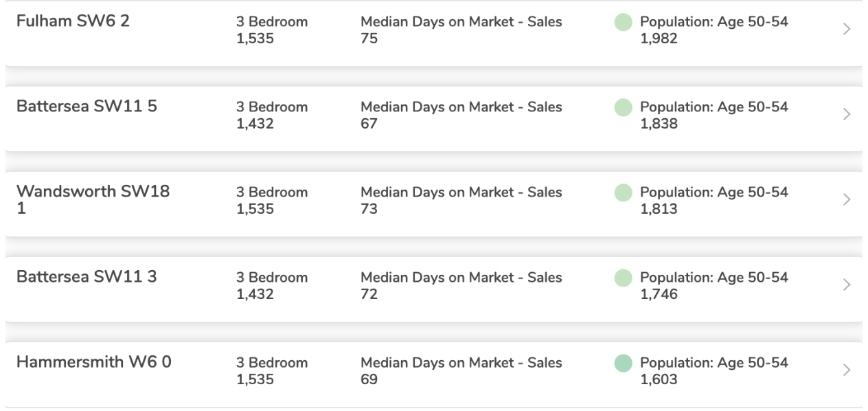Viewport: 868px width, 411px height.
Task: Click the Battersea SW11 3 population color dot
Action: pyautogui.click(x=623, y=278)
